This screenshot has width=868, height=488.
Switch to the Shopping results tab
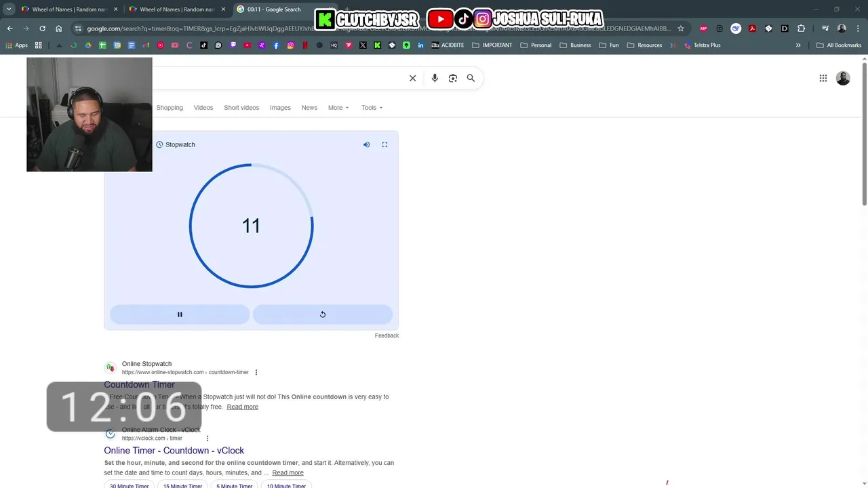coord(170,108)
